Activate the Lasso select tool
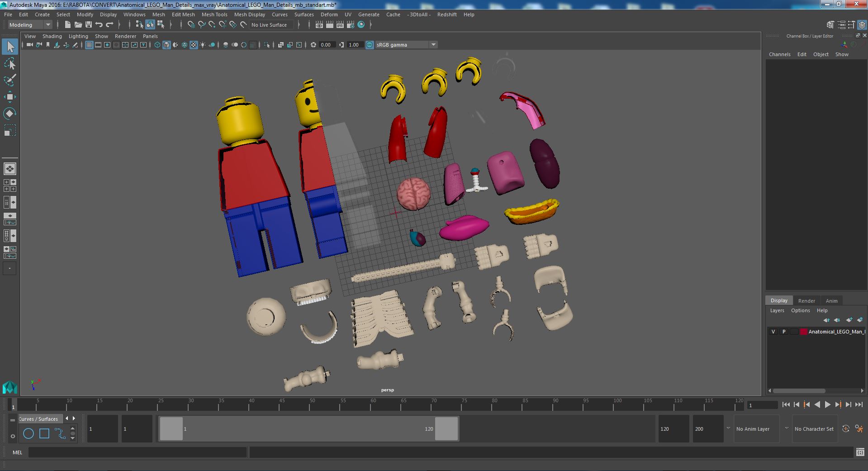 click(10, 64)
